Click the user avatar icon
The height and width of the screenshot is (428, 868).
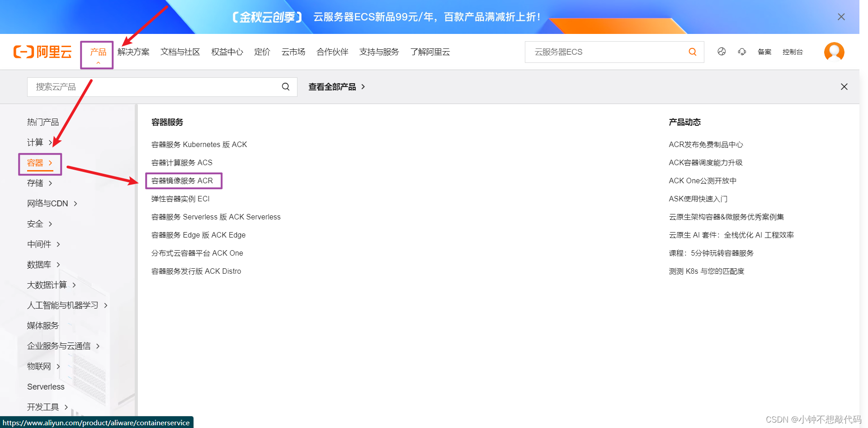point(834,52)
